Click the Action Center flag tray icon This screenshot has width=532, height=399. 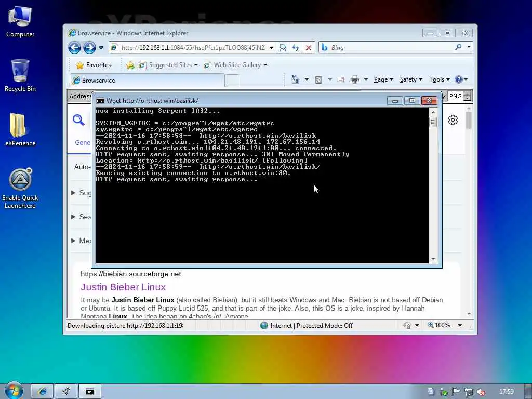456,392
